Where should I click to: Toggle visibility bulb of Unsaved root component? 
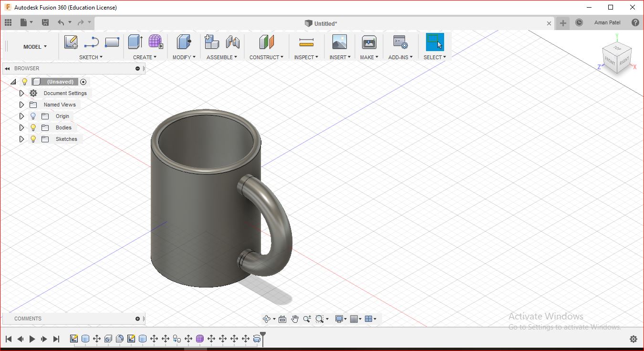coord(25,82)
